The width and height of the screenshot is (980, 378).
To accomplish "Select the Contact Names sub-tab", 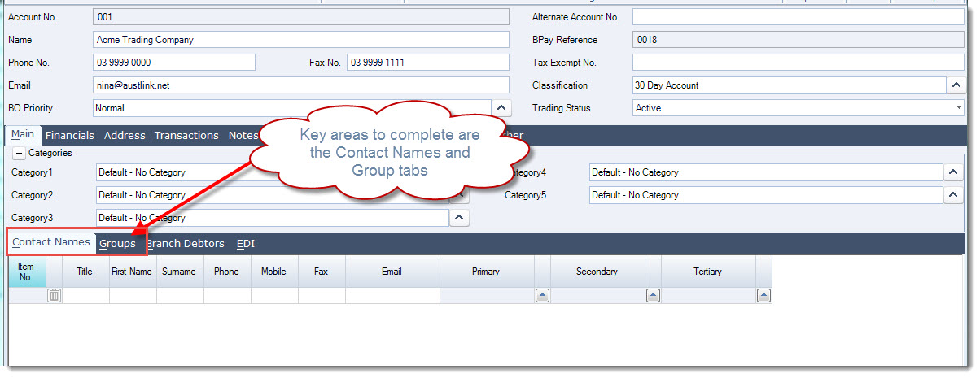I will point(51,242).
